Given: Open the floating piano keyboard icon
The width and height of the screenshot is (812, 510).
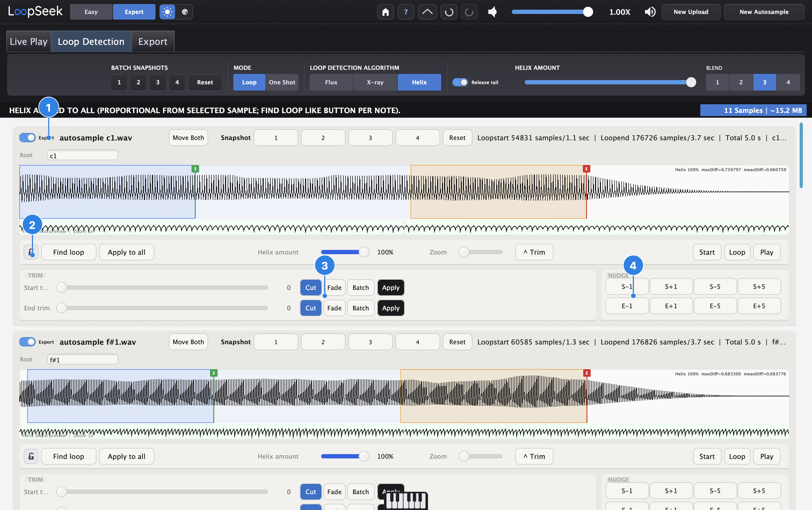Looking at the screenshot, I should (x=406, y=501).
